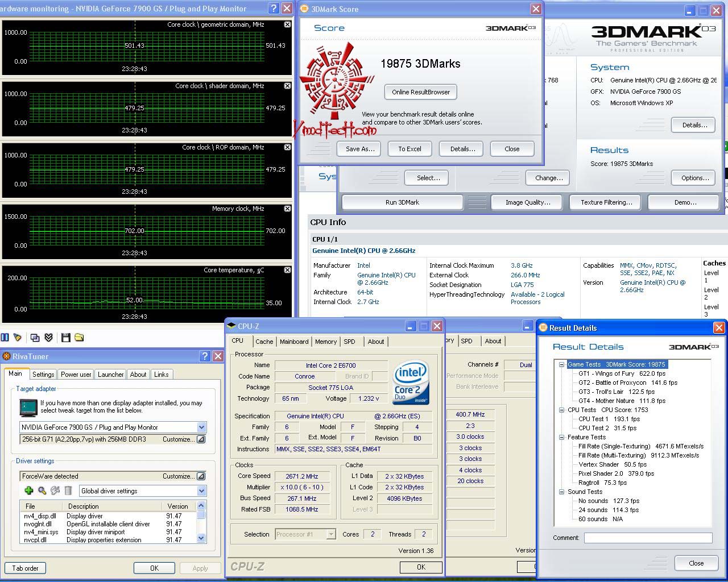
Task: Click the Customize triangle icon for ForceWare detected
Action: [201, 476]
